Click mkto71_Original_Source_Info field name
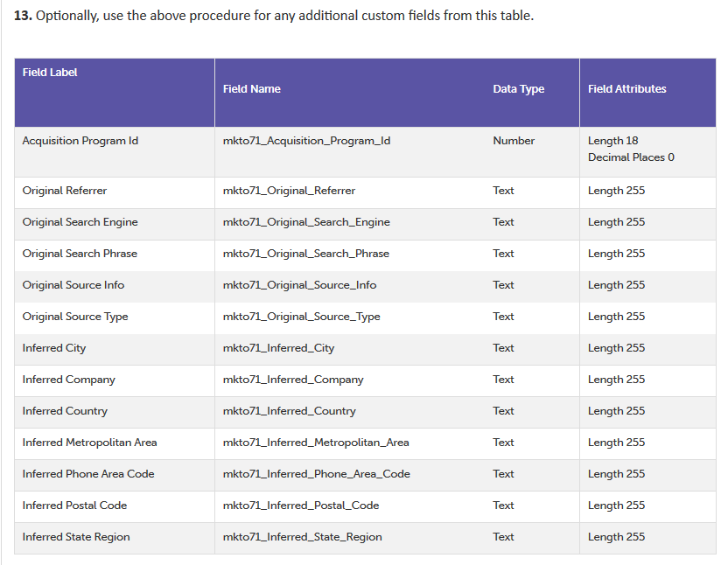This screenshot has height=565, width=728. point(299,285)
